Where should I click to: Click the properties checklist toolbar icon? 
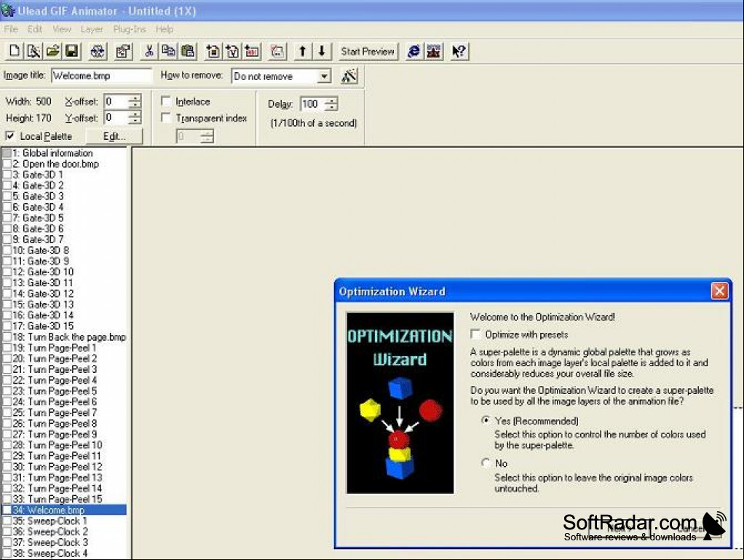[x=123, y=51]
